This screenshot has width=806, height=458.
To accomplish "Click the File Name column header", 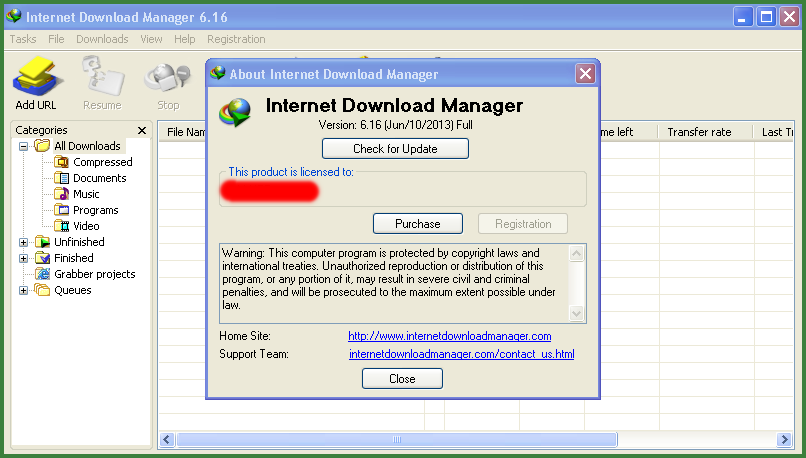I will [x=182, y=132].
